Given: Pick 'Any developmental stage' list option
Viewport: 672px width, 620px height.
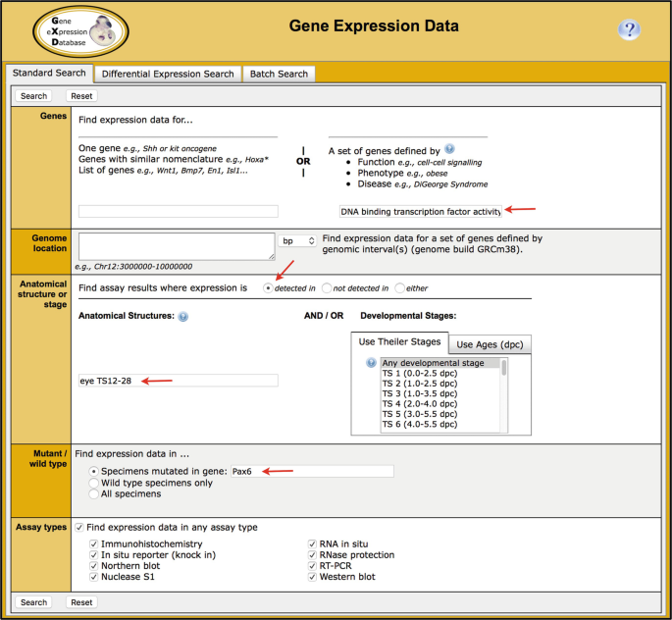Looking at the screenshot, I should (x=432, y=363).
